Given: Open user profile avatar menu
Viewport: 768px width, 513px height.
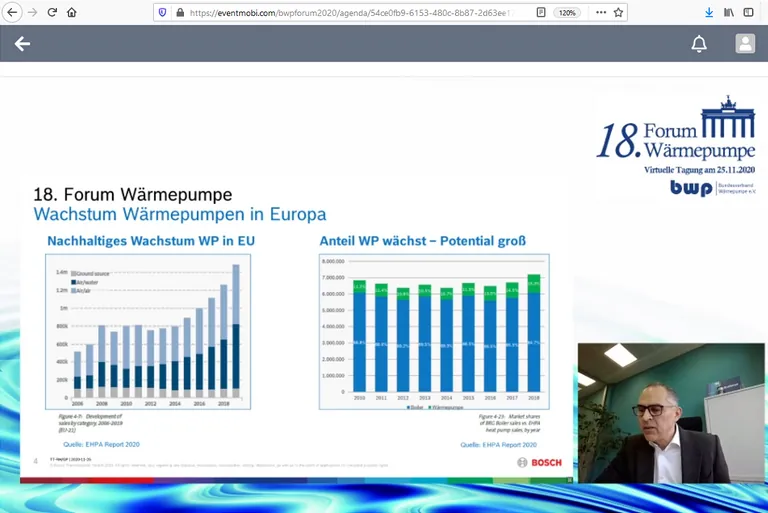Looking at the screenshot, I should [x=745, y=44].
